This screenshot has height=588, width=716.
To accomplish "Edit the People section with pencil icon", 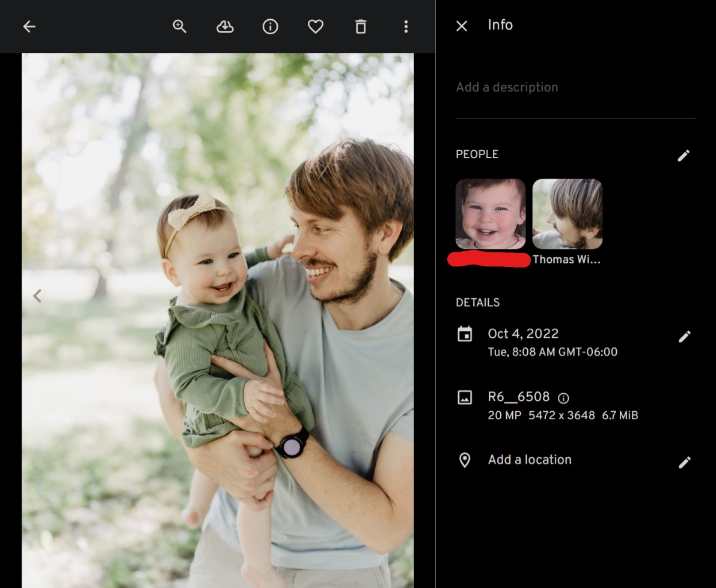I will [x=684, y=156].
